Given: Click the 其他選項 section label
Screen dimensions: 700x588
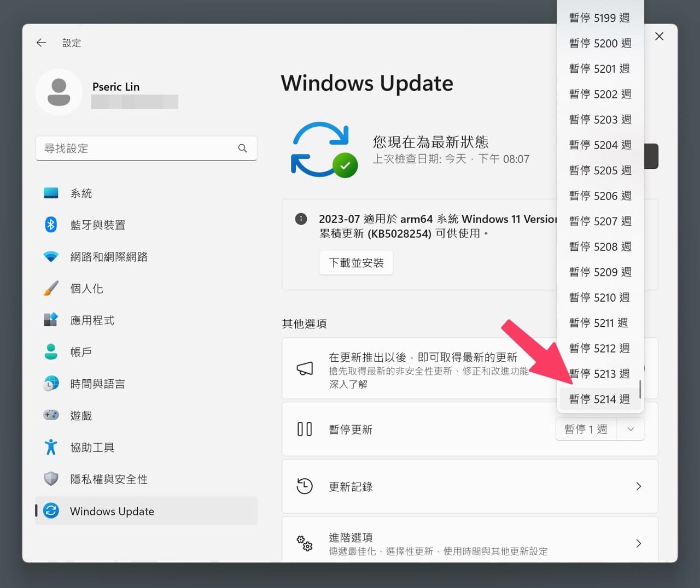Looking at the screenshot, I should 304,324.
